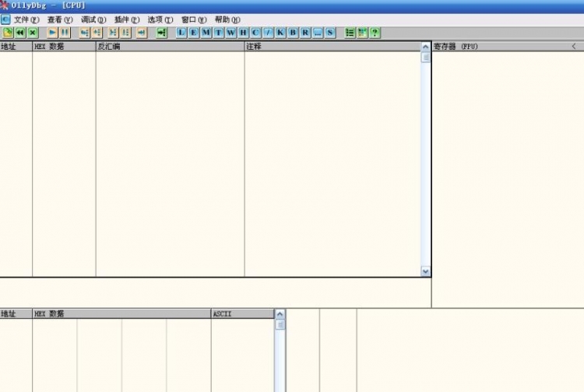Open Handles window with H button
Image resolution: width=584 pixels, height=392 pixels.
coord(243,33)
